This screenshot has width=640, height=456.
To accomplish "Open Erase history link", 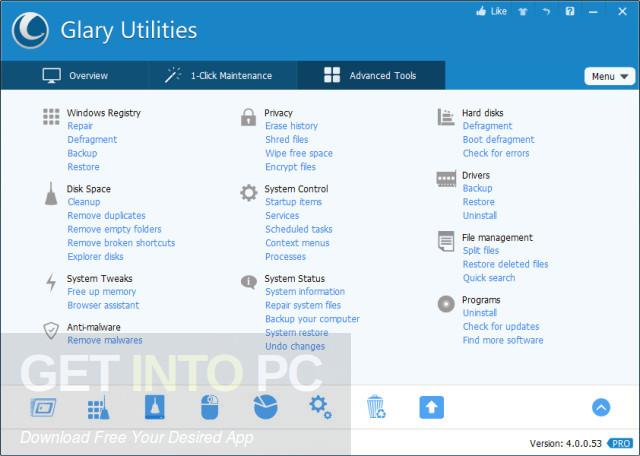I will pos(291,126).
